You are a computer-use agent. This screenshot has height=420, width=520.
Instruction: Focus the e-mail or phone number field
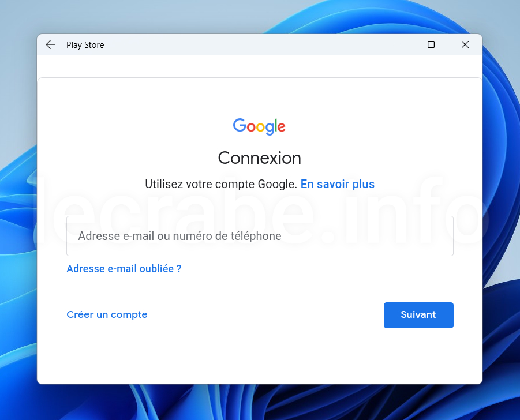click(x=260, y=236)
